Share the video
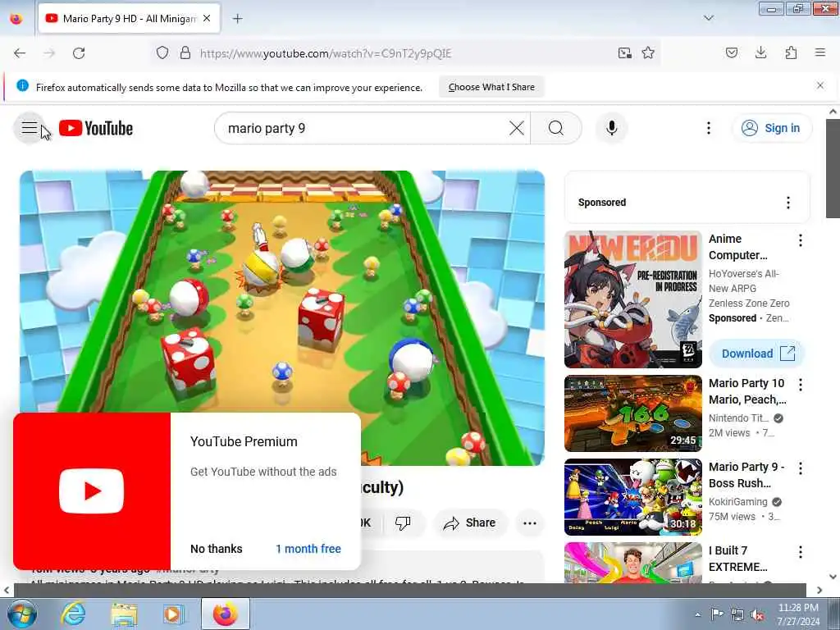 [470, 523]
